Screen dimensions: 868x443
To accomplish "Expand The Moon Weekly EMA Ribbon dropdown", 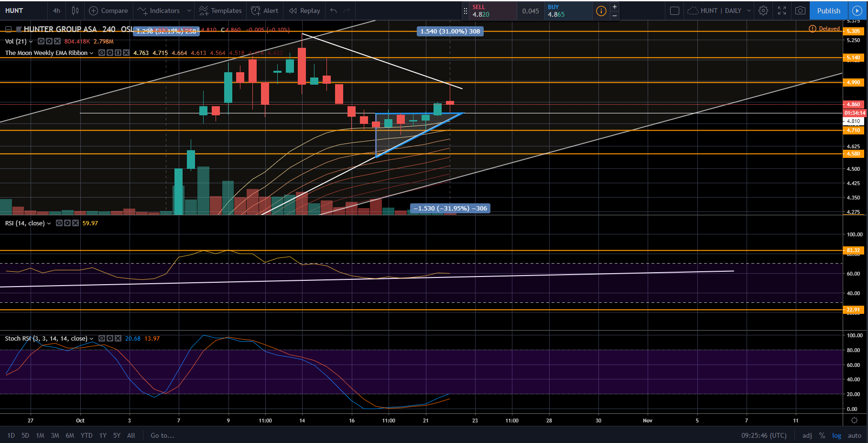I will [91, 53].
